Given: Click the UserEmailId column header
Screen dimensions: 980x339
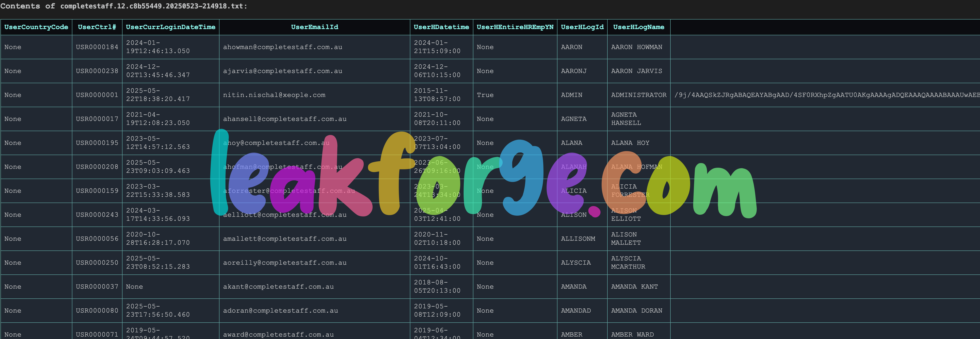Looking at the screenshot, I should [315, 27].
